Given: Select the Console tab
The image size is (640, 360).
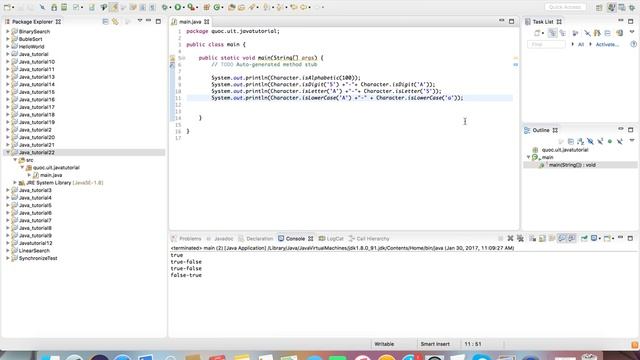Looking at the screenshot, I should 296,239.
